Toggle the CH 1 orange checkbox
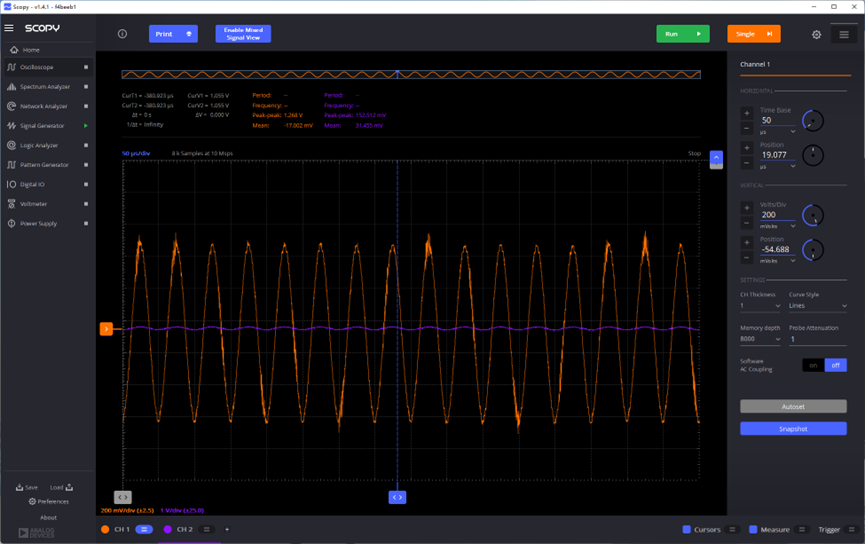This screenshot has width=865, height=544. point(105,530)
